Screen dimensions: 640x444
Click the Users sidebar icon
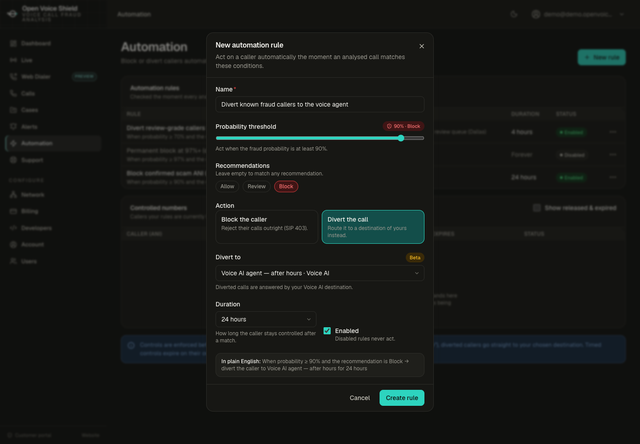point(13,261)
